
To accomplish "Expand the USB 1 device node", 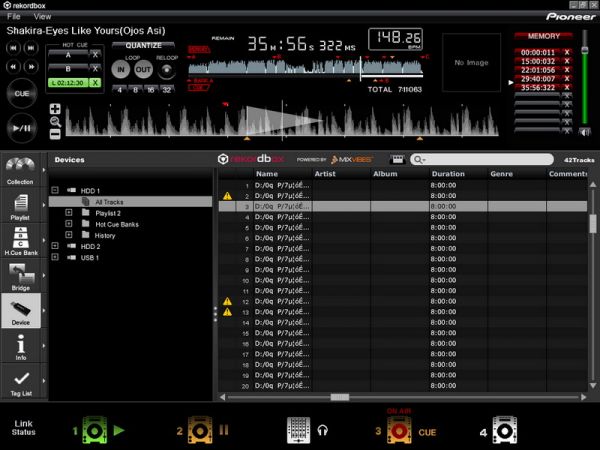I will pos(55,257).
